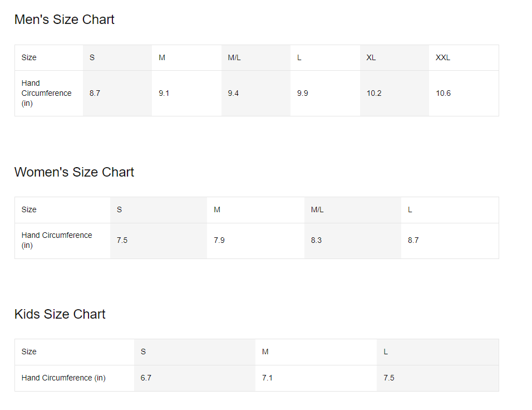Image resolution: width=532 pixels, height=410 pixels.
Task: Click the L column header in kids chart
Action: click(x=386, y=352)
